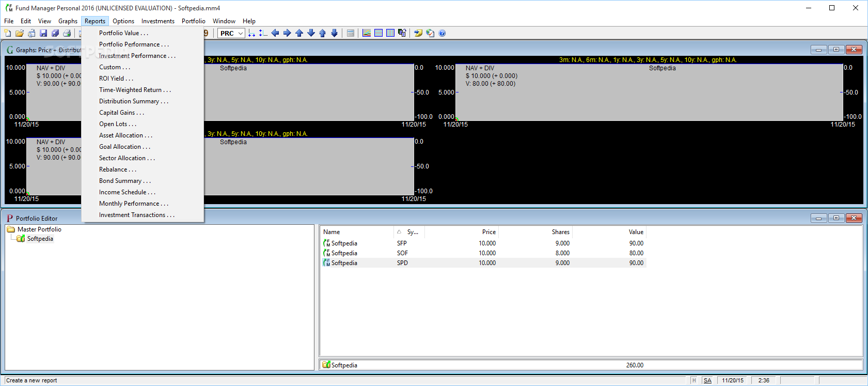Open the File menu
The height and width of the screenshot is (386, 868).
(x=9, y=21)
